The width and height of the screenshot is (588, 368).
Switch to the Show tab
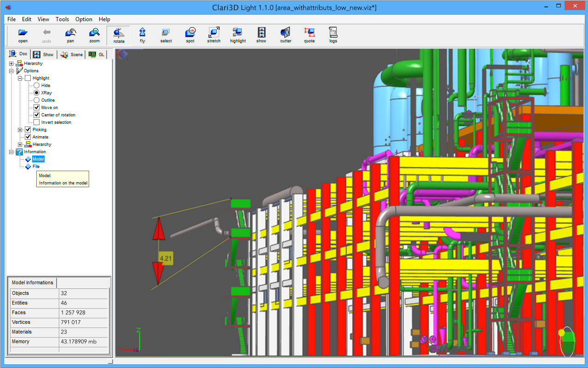click(x=44, y=54)
